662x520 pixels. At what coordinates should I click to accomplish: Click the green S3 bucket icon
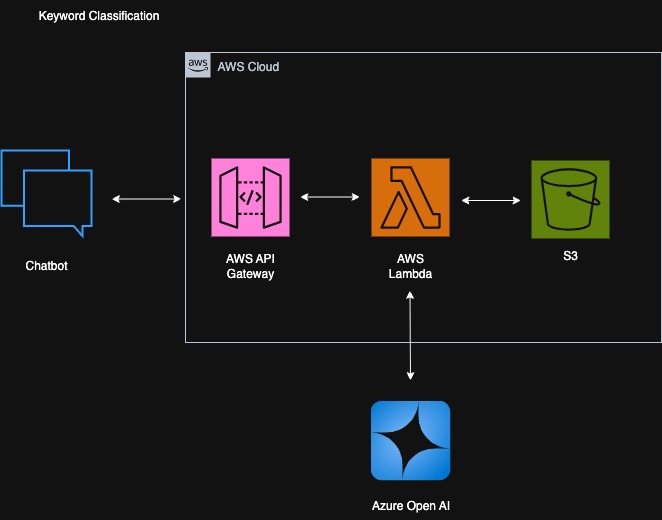point(569,198)
